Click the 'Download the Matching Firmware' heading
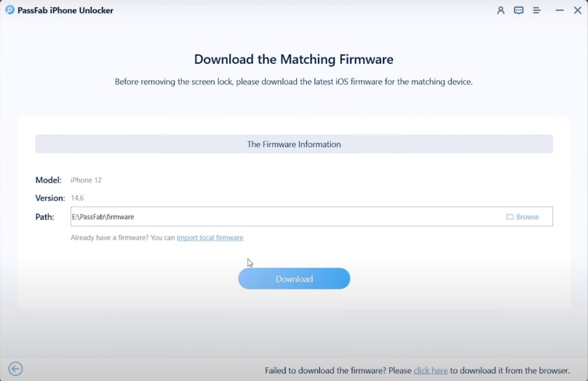588x381 pixels. point(293,59)
